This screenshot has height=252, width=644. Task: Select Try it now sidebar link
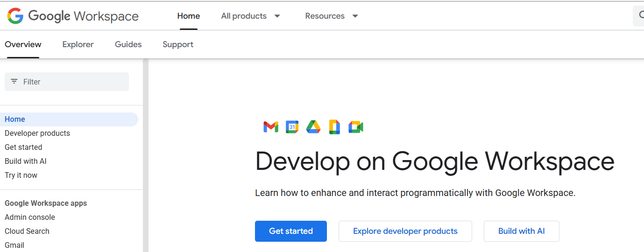coord(21,175)
